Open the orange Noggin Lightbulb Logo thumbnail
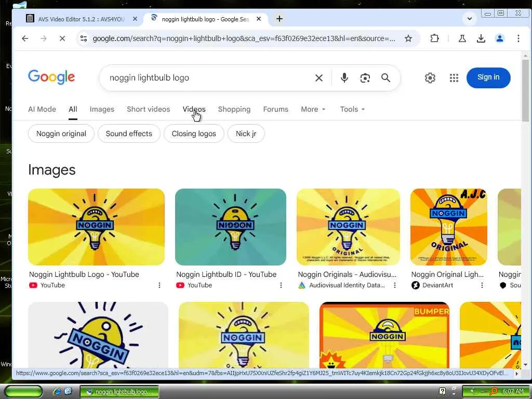Viewport: 532px width, 399px height. (96, 227)
